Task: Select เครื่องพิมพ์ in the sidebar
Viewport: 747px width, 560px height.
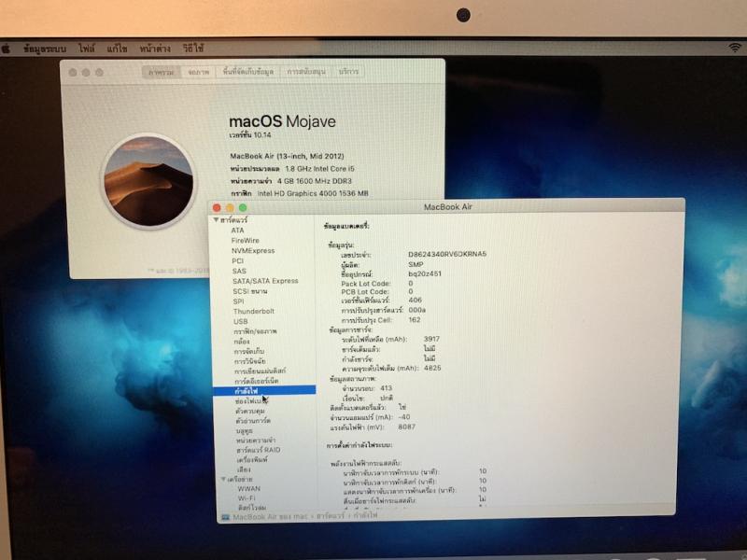Action: pyautogui.click(x=252, y=460)
